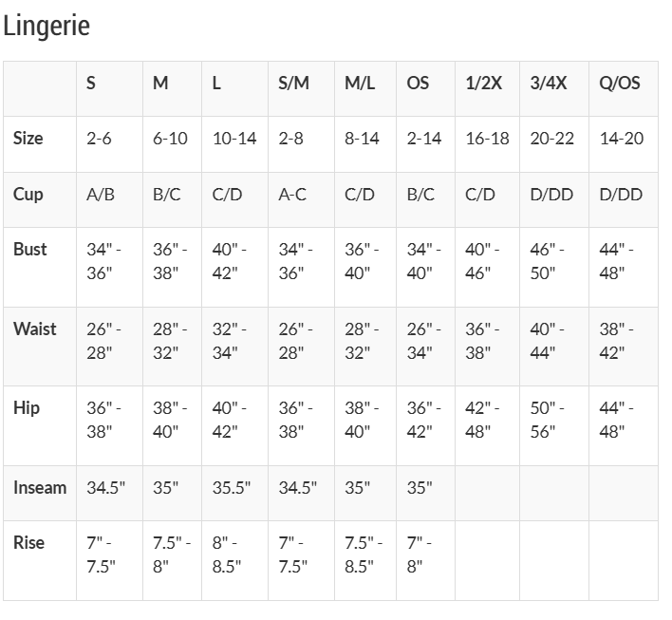Image resolution: width=672 pixels, height=620 pixels.
Task: Select the 46" - 50" bust cell
Action: coord(548,261)
